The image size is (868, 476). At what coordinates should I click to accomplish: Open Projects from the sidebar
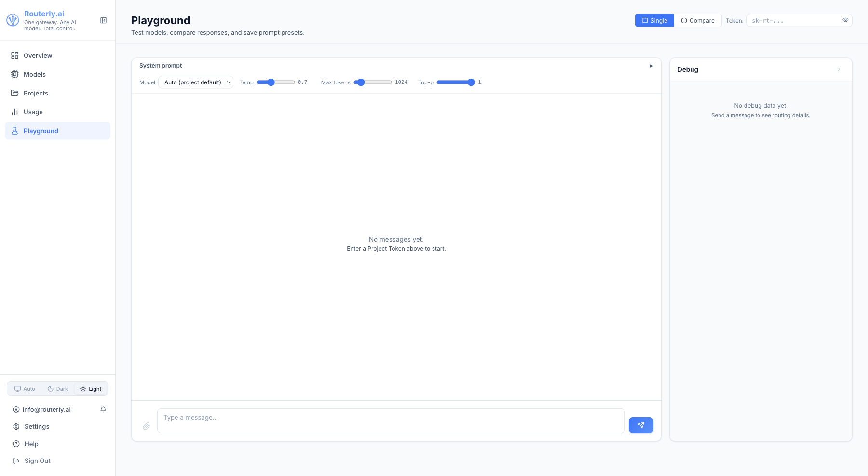click(57, 93)
